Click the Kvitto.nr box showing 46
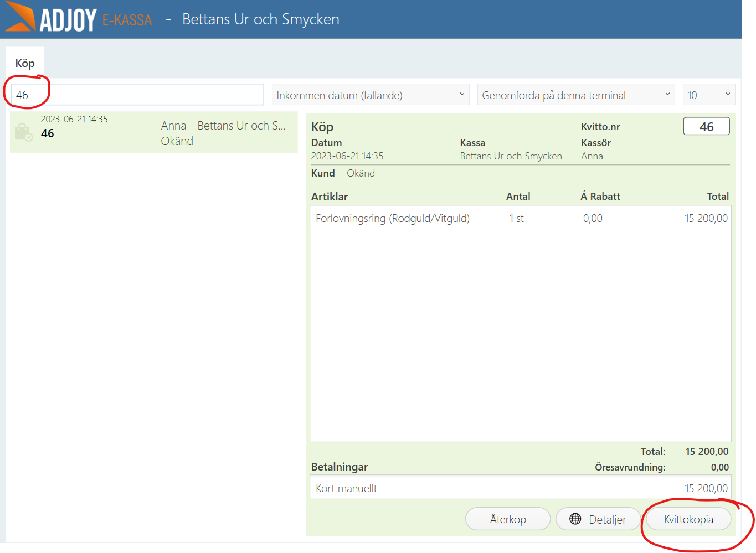Image resolution: width=756 pixels, height=553 pixels. coord(706,127)
